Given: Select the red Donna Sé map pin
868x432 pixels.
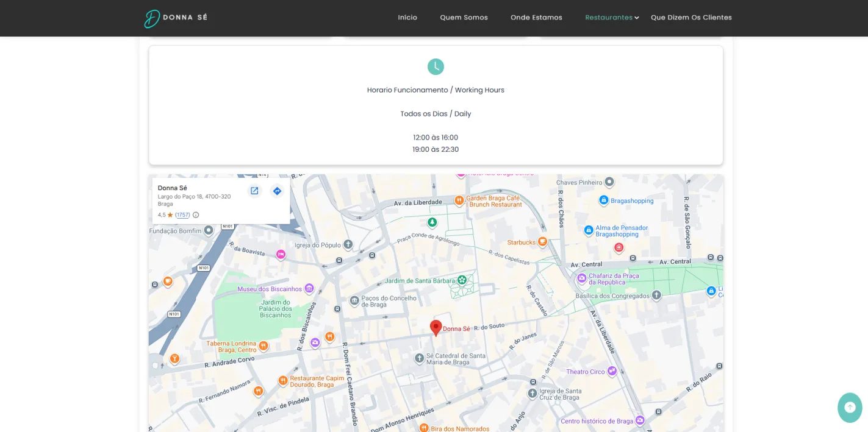Looking at the screenshot, I should pyautogui.click(x=436, y=328).
